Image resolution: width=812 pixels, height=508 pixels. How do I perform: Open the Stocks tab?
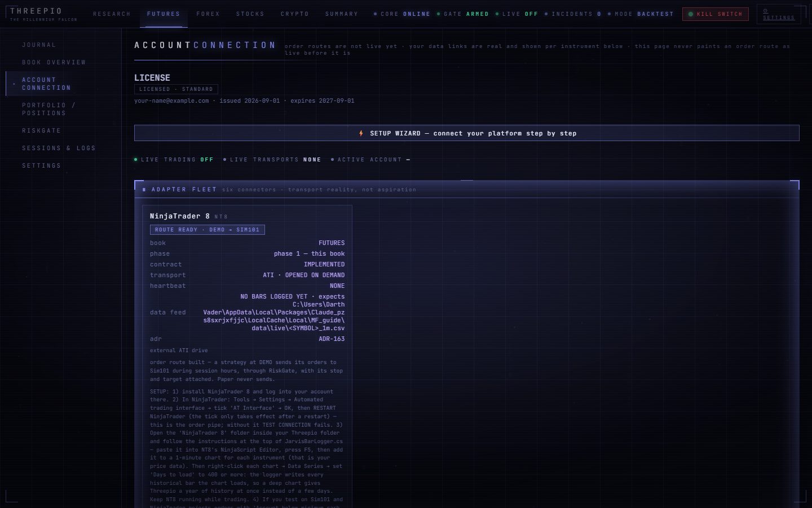coord(250,14)
